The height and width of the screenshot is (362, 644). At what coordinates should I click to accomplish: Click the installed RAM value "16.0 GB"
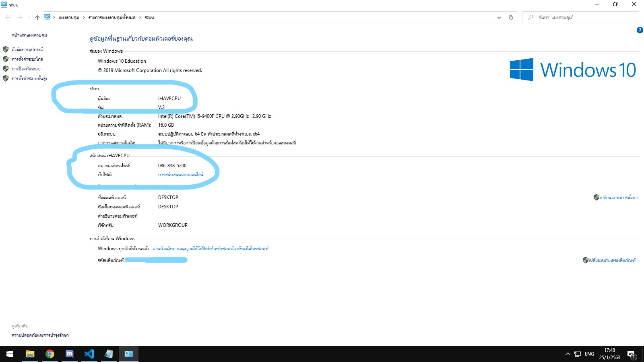pyautogui.click(x=166, y=125)
